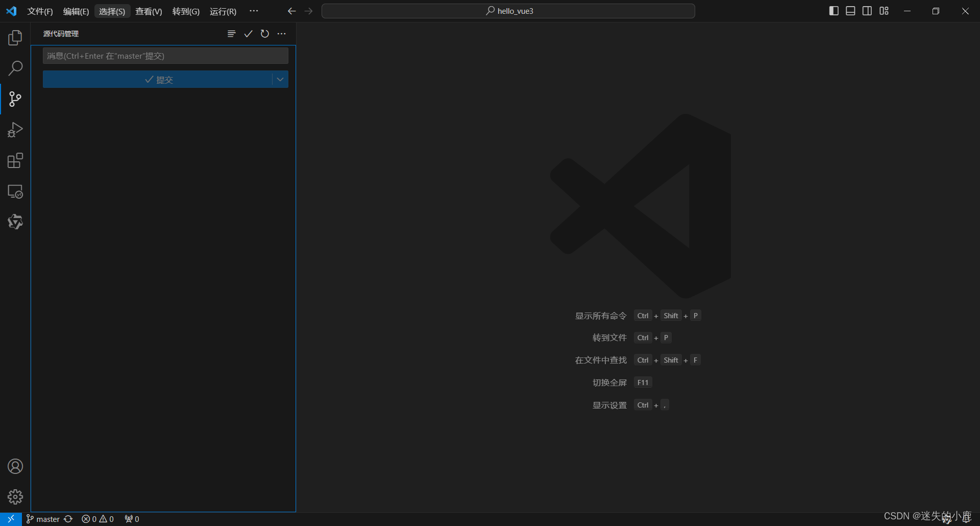980x526 pixels.
Task: Click the 源代码管理 panel title
Action: tap(61, 34)
